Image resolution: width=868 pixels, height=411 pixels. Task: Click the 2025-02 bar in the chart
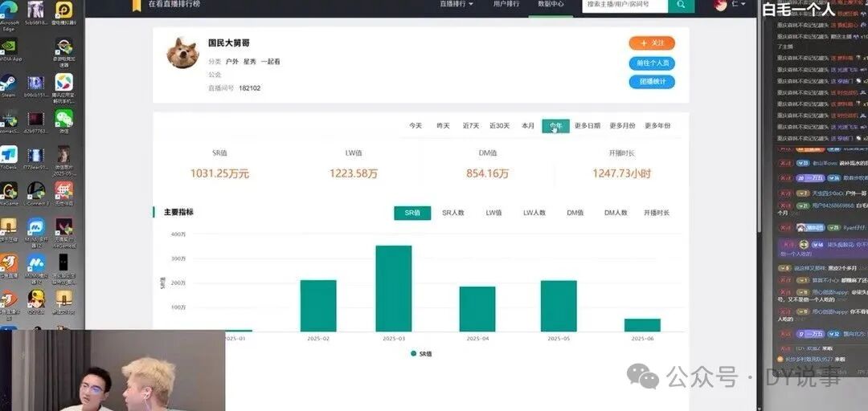318,306
